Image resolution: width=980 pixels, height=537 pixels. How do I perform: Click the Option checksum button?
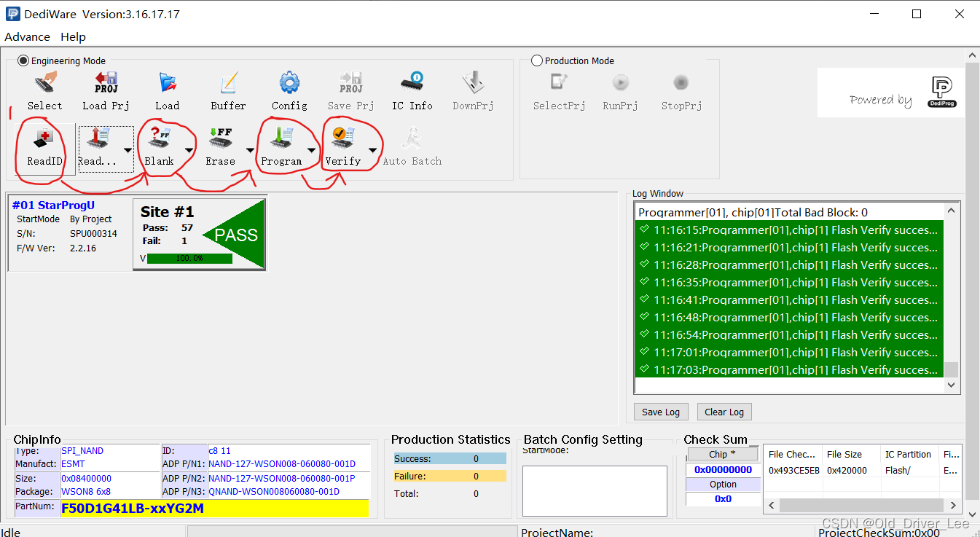723,485
